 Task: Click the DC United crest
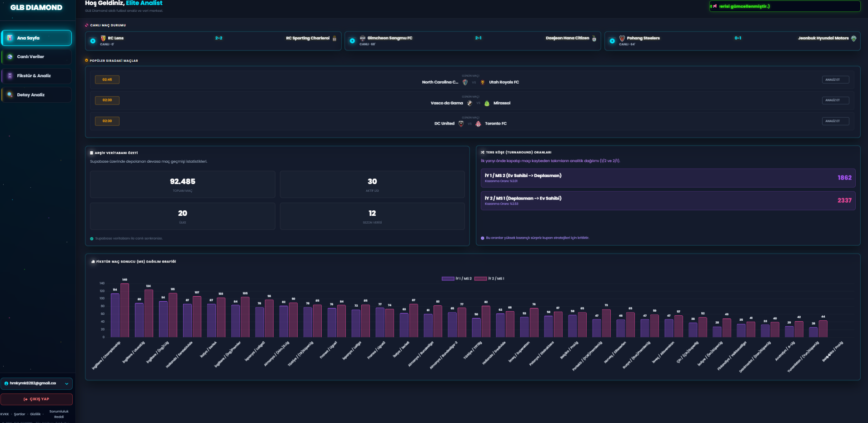click(x=461, y=124)
